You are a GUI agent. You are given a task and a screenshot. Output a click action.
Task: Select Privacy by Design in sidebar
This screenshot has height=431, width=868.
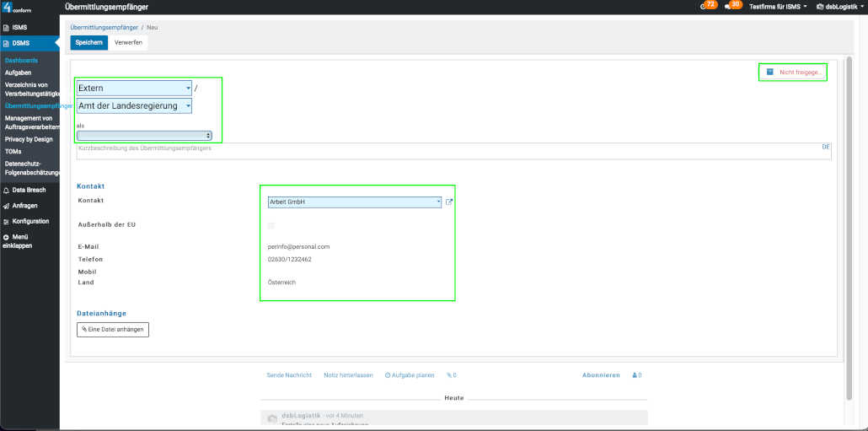[x=28, y=137]
